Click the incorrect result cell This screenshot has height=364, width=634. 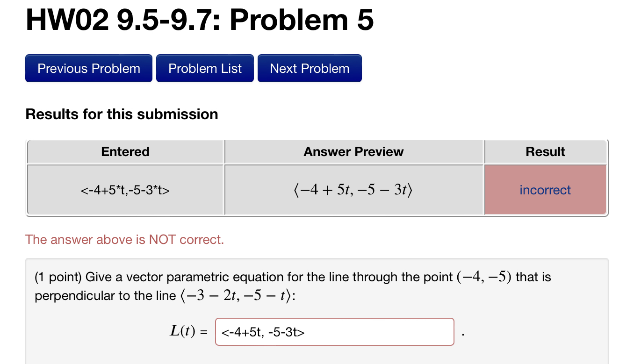coord(545,190)
